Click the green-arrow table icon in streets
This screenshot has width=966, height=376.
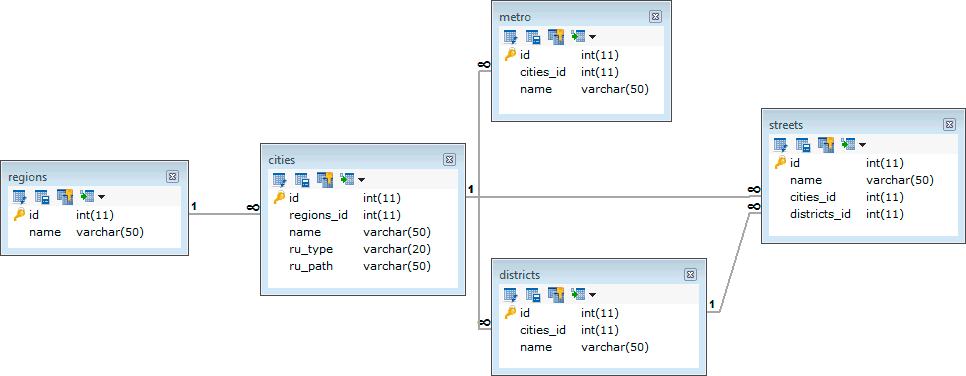pos(848,145)
